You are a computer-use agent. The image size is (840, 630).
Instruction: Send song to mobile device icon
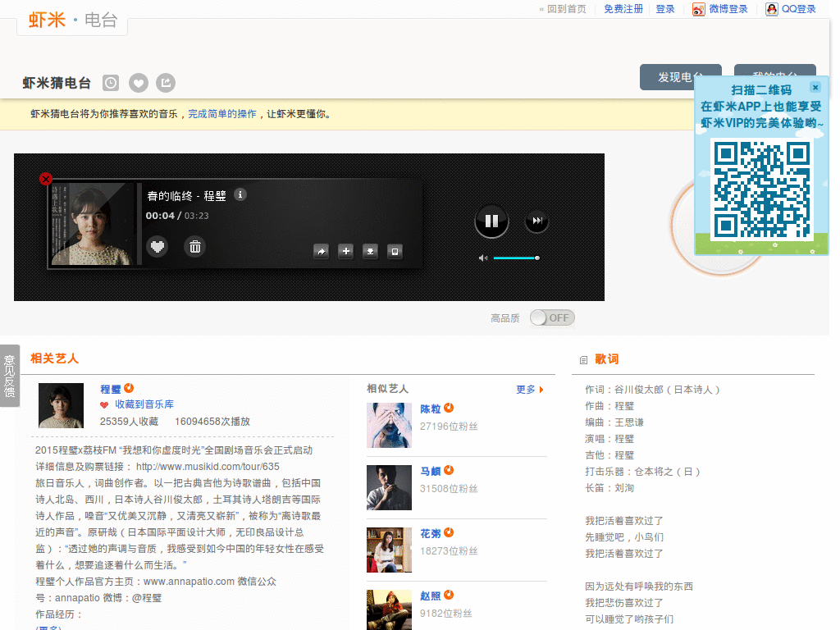(x=395, y=251)
